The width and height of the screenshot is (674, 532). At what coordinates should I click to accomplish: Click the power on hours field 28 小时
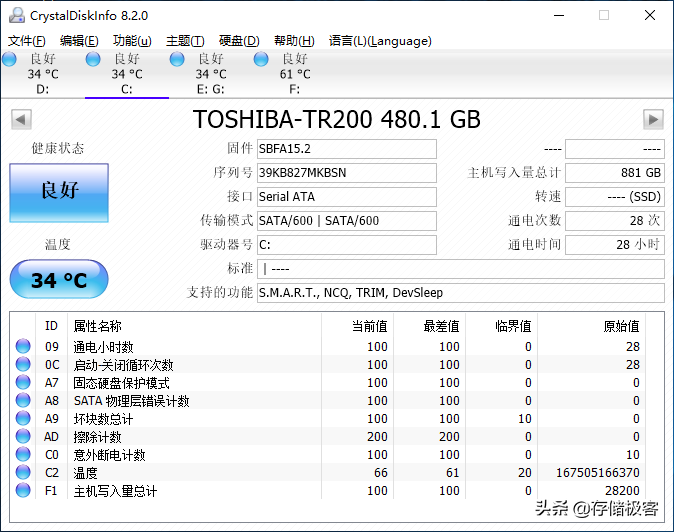615,245
